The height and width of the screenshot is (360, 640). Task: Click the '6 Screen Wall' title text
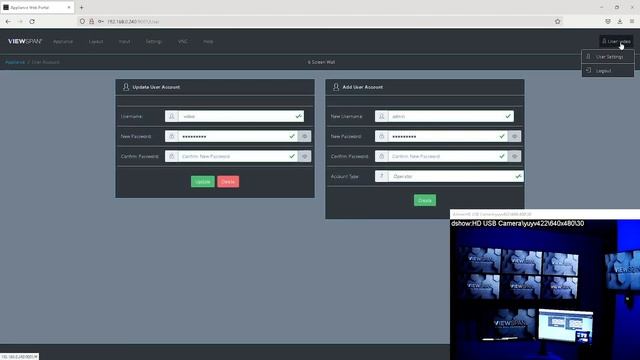pyautogui.click(x=321, y=62)
